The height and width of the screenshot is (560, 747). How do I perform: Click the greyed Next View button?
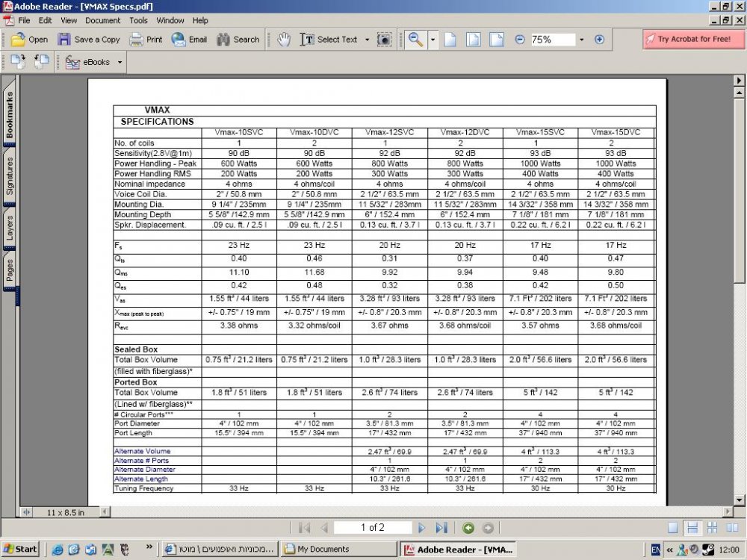pos(488,528)
